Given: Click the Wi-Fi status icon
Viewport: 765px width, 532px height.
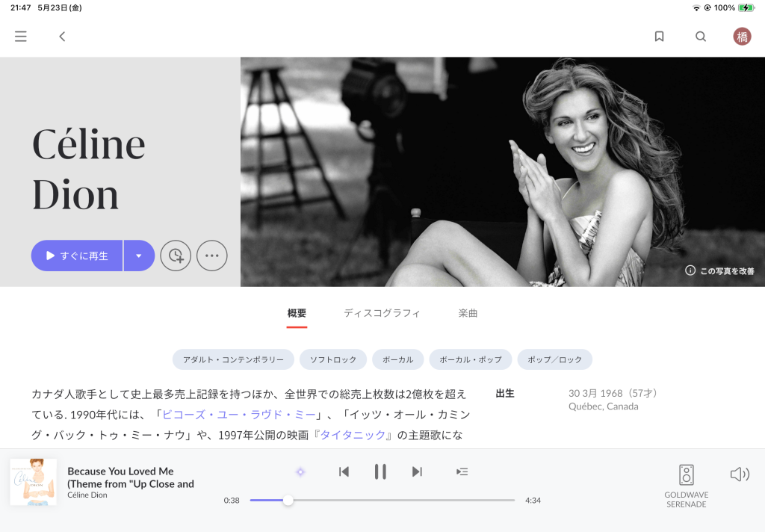Looking at the screenshot, I should coord(696,7).
